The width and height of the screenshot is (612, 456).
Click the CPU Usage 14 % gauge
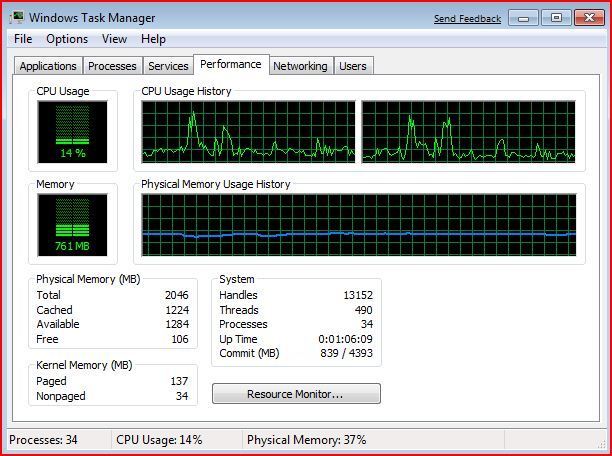click(x=73, y=132)
